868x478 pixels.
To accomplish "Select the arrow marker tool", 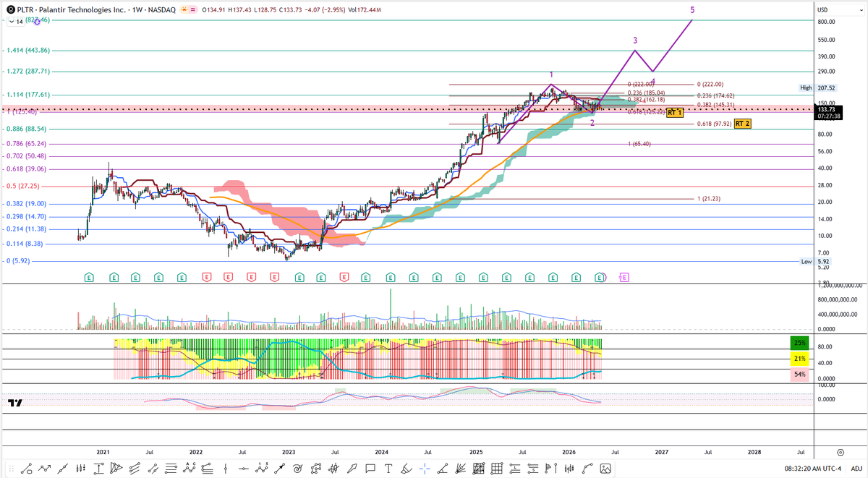I will click(352, 469).
